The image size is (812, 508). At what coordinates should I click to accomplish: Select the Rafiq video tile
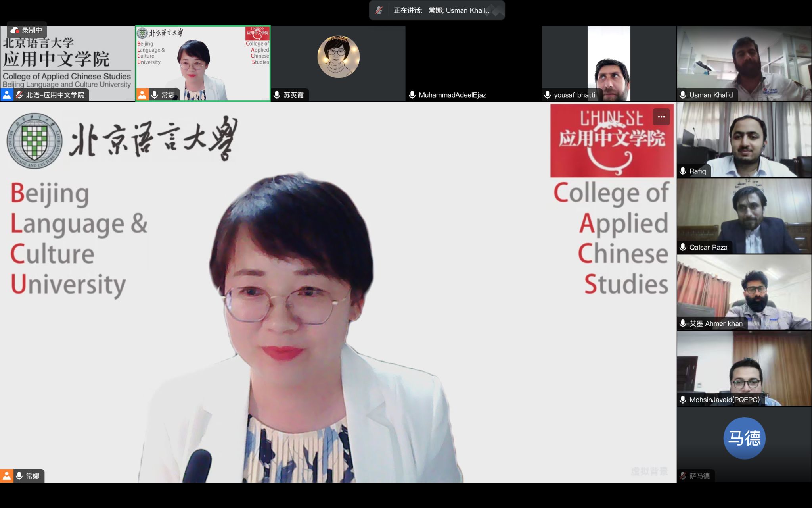pos(744,140)
